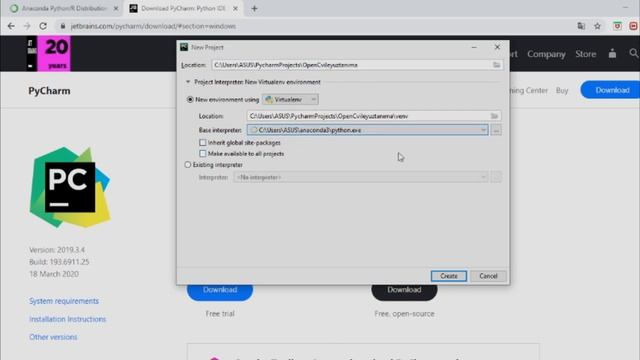Check Make available to all projects
This screenshot has width=640, height=360.
click(202, 153)
